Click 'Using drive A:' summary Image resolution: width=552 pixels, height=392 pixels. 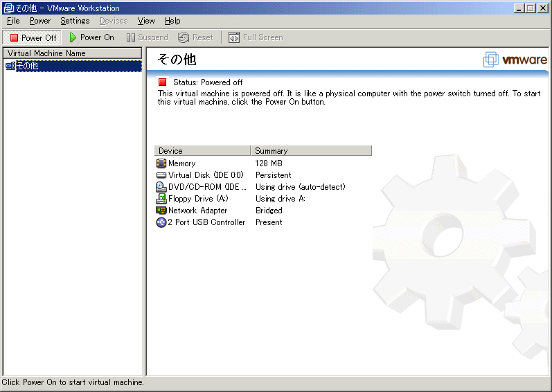281,199
